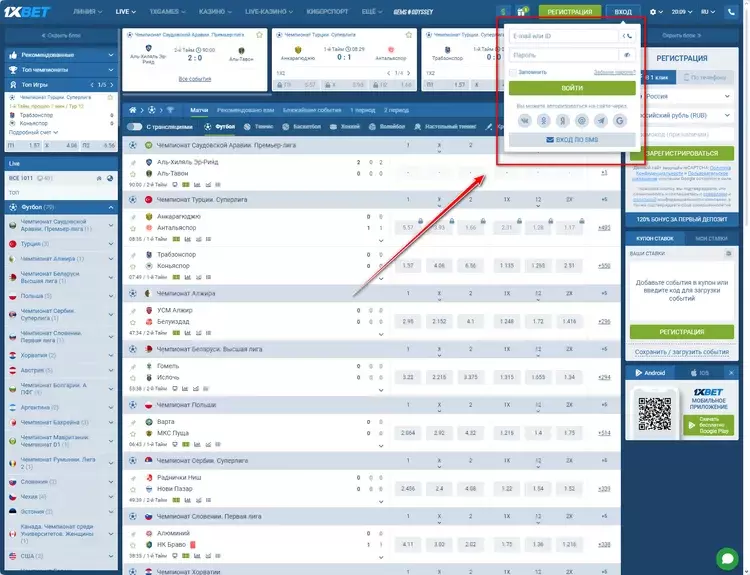
Task: Clear bet slip with trash icon
Action: [728, 253]
